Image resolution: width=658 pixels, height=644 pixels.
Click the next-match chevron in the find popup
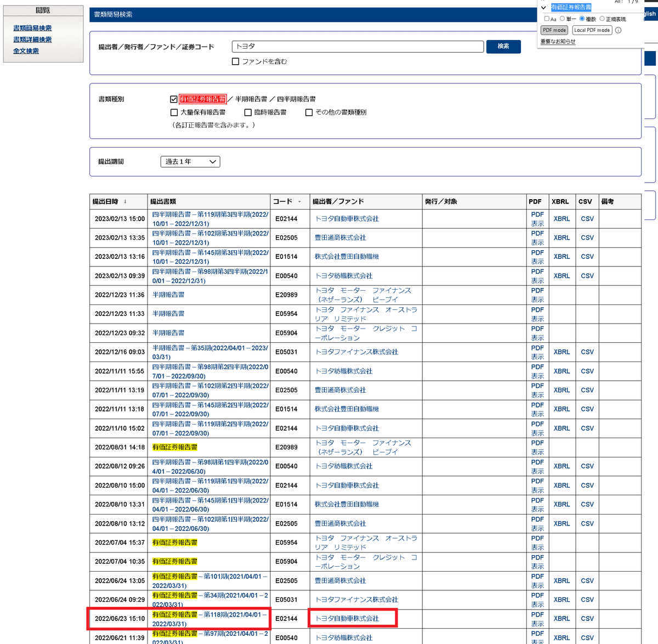click(x=543, y=8)
